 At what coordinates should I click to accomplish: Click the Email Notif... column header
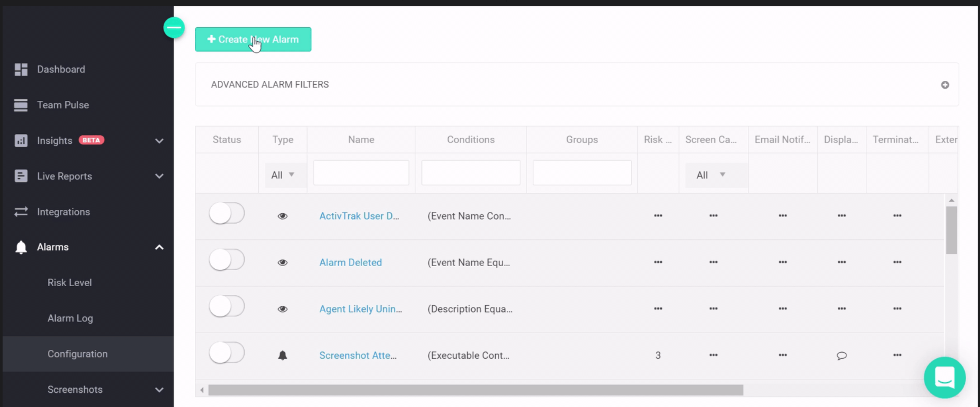(783, 139)
